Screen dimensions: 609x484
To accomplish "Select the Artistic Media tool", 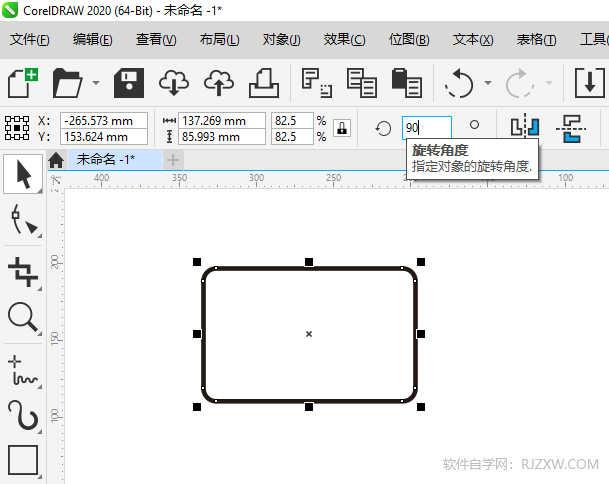I will tap(23, 415).
